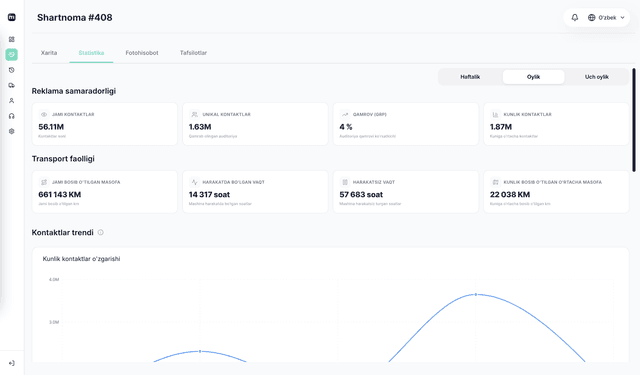Click the Transport faolligi heading

click(63, 159)
